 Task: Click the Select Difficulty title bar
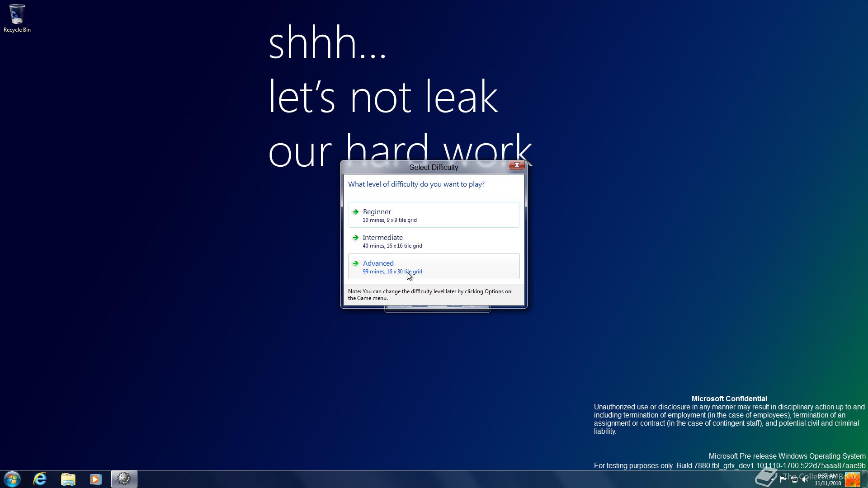[433, 168]
